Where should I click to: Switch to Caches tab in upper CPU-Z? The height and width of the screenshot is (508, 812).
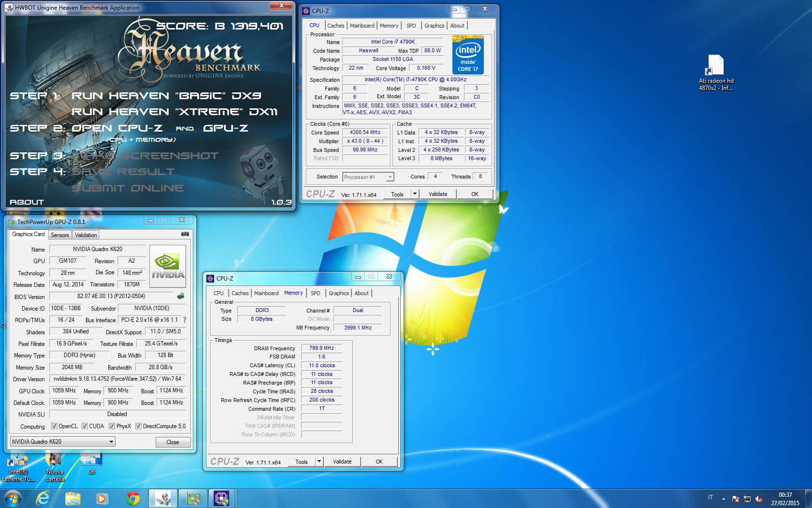click(335, 26)
